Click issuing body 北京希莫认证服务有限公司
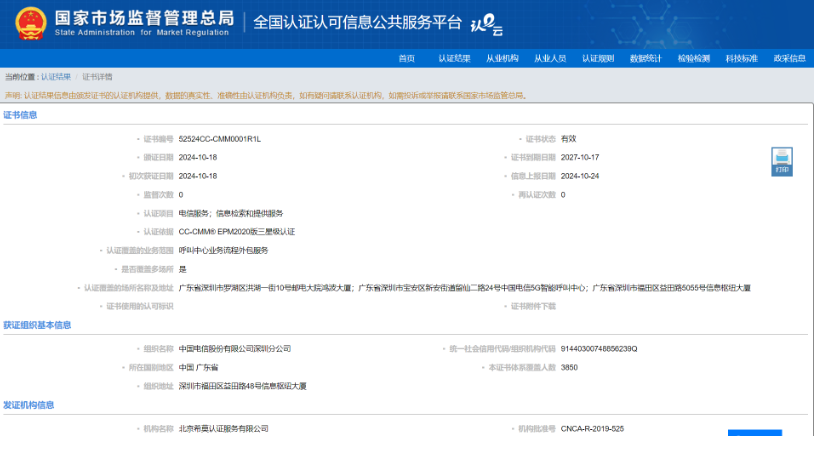This screenshot has height=455, width=814. [x=223, y=429]
